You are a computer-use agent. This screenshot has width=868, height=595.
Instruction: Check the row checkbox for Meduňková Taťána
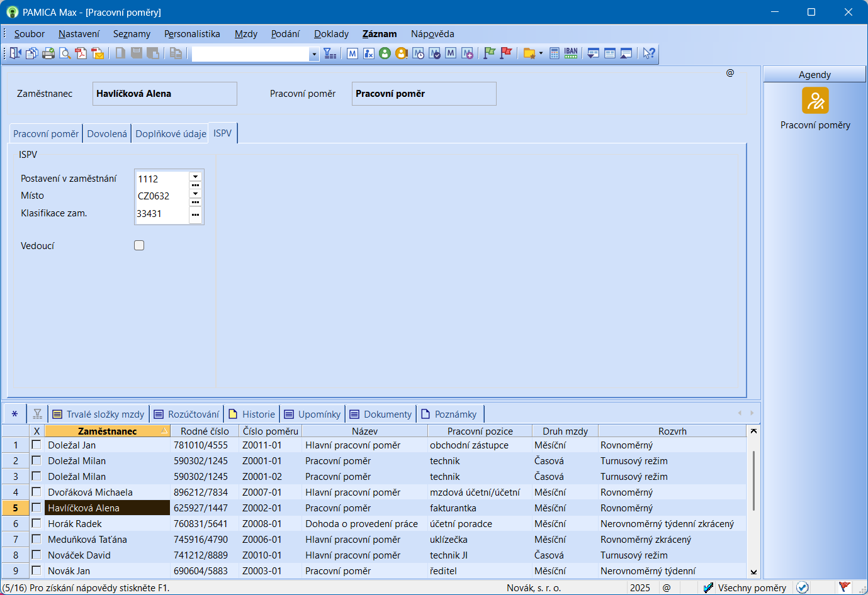(37, 539)
